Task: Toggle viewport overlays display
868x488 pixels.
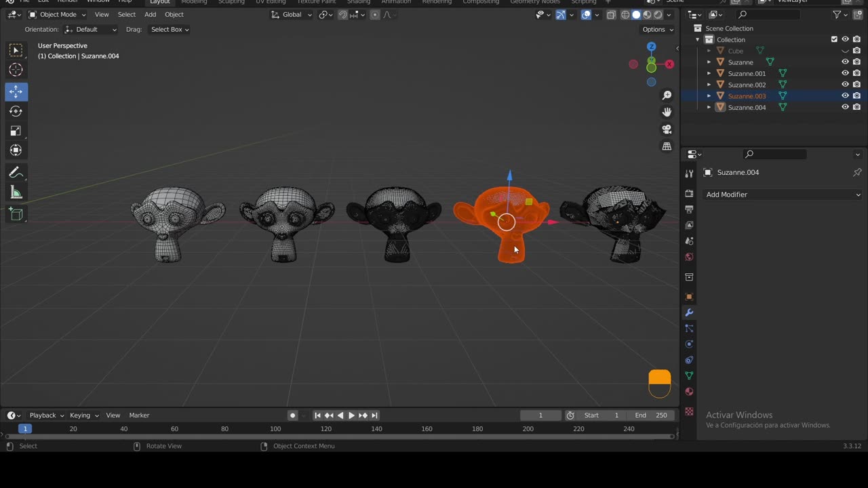Action: pyautogui.click(x=586, y=14)
